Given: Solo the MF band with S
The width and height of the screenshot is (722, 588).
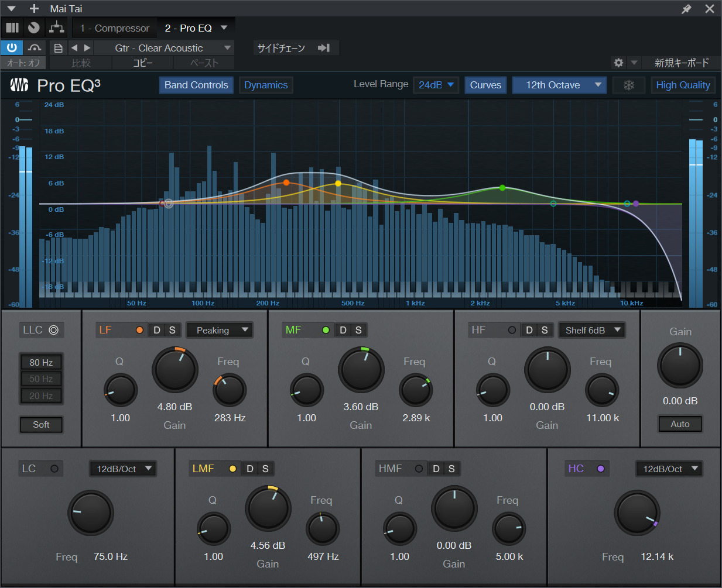Looking at the screenshot, I should [x=358, y=330].
